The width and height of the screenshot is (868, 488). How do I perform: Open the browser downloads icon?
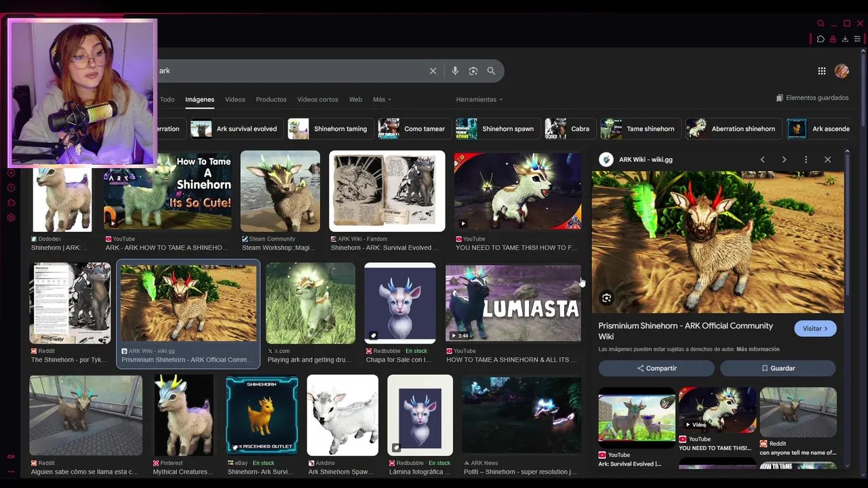845,39
